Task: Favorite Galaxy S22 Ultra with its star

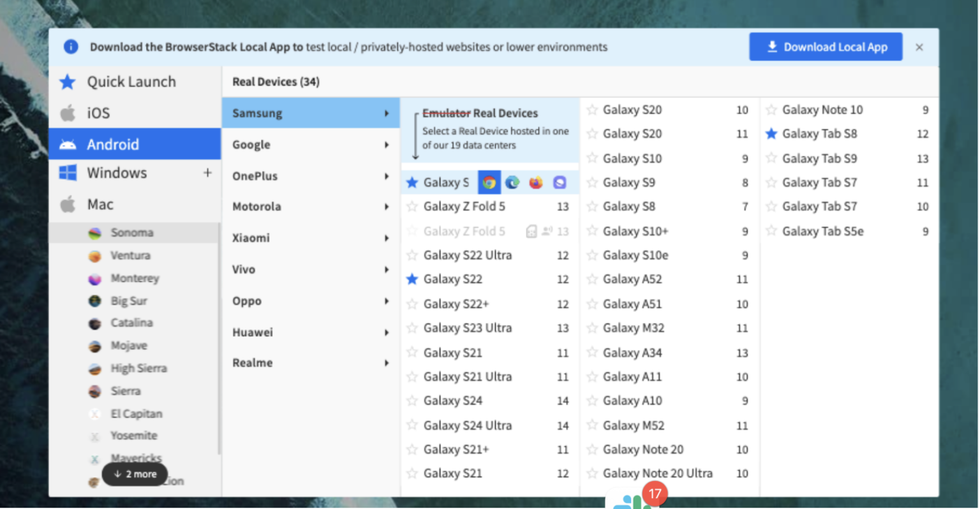Action: click(x=412, y=255)
